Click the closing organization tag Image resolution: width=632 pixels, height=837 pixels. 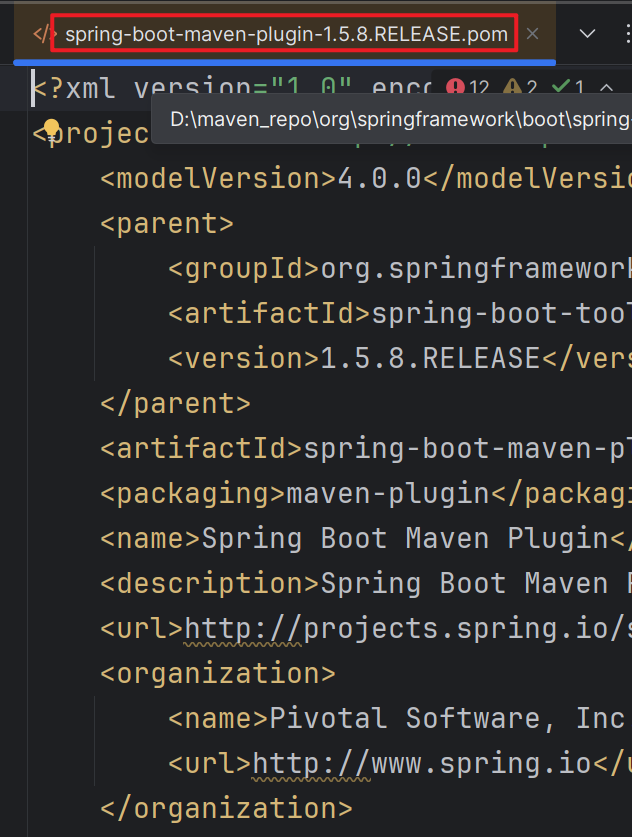click(227, 809)
